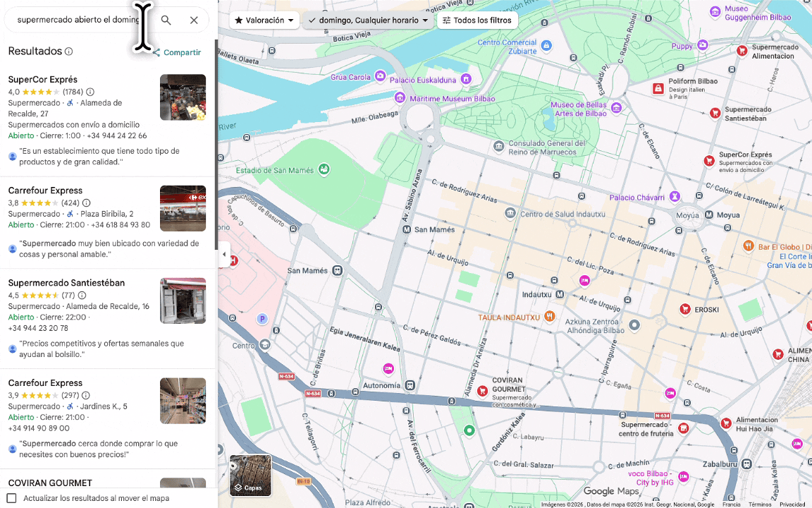This screenshot has width=812, height=508.
Task: Open Carrefour Express Jardines K. result
Action: click(45, 382)
